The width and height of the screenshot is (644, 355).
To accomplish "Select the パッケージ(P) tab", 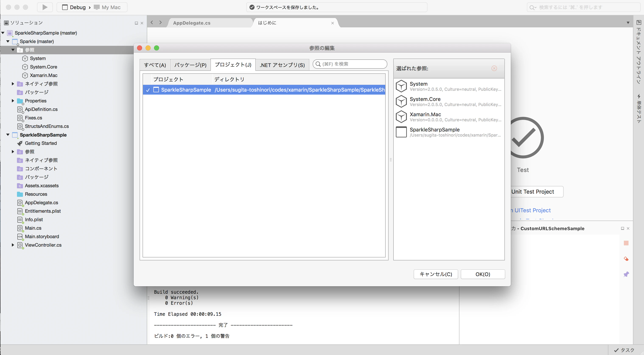I will click(190, 65).
